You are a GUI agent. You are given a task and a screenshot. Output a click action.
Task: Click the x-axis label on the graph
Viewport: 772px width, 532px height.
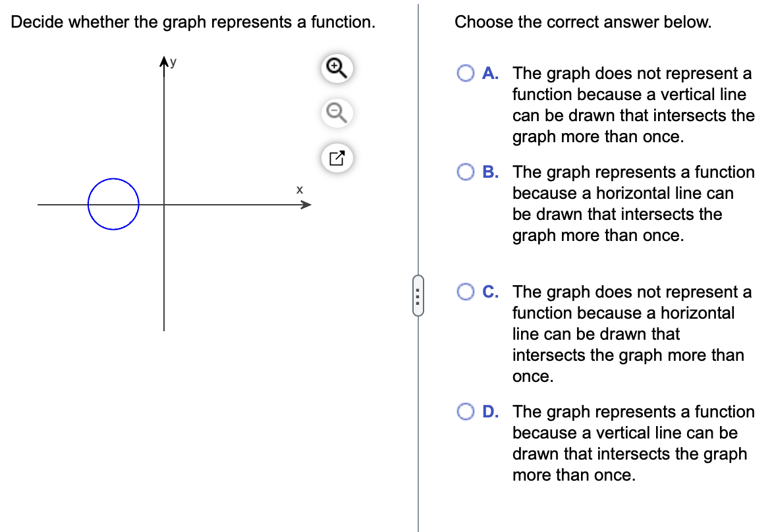click(x=300, y=190)
